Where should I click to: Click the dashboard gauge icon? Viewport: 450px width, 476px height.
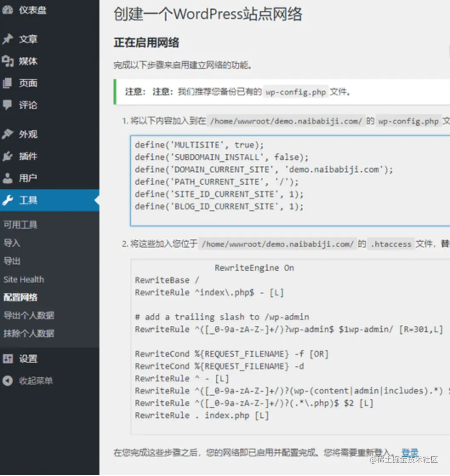click(7, 10)
